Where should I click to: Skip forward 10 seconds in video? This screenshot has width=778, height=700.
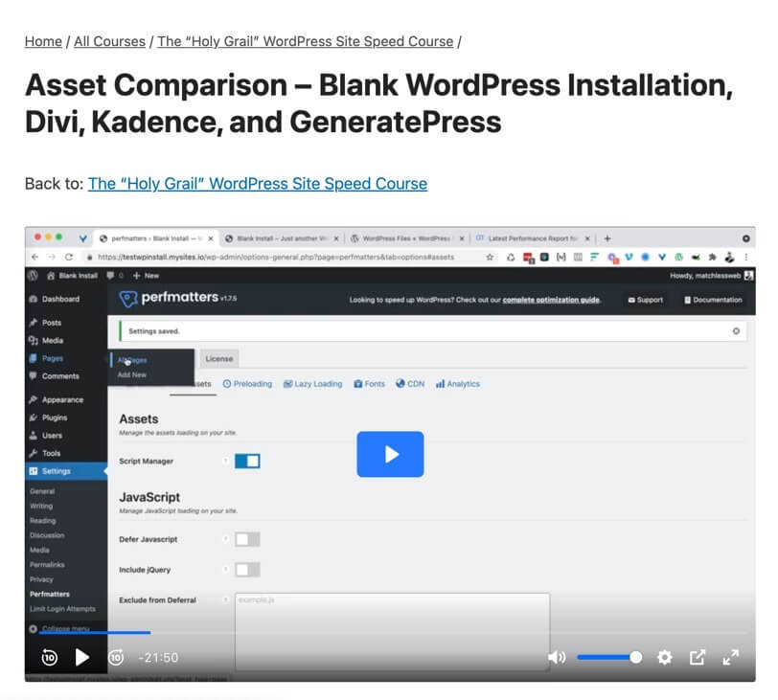pyautogui.click(x=116, y=657)
